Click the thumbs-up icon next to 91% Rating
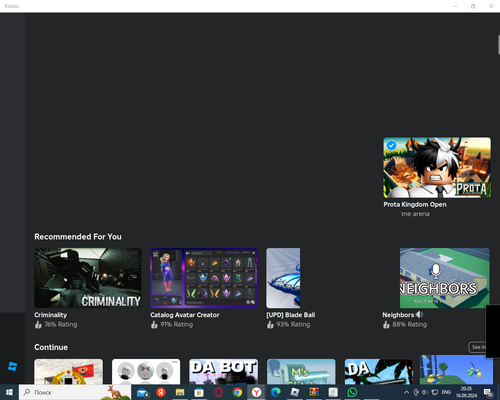Image resolution: width=500 pixels, height=400 pixels. pyautogui.click(x=154, y=324)
